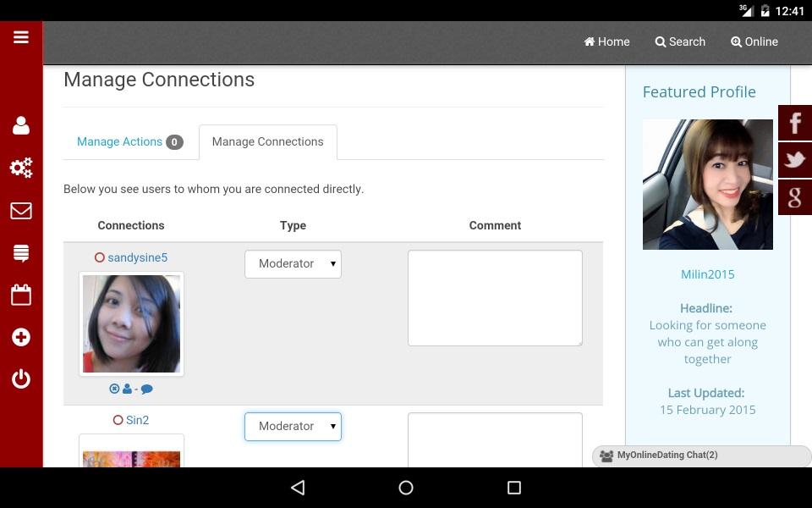Viewport: 812px width, 508px height.
Task: Open the comment list sidebar icon
Action: tap(20, 253)
